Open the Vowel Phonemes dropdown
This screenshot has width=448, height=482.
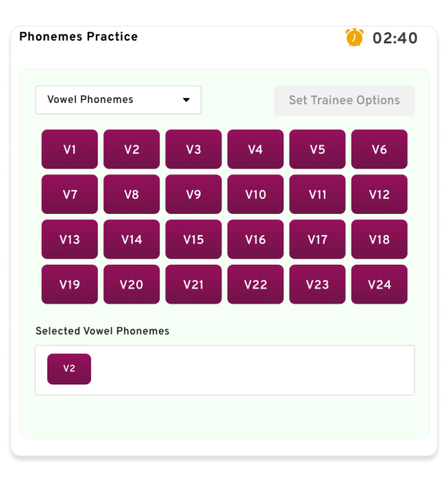tap(118, 100)
